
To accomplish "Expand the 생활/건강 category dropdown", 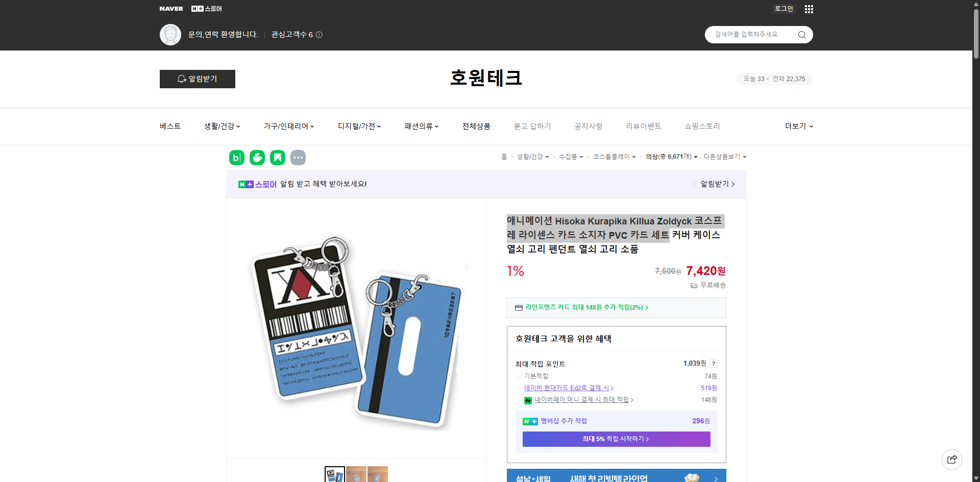I will (222, 126).
